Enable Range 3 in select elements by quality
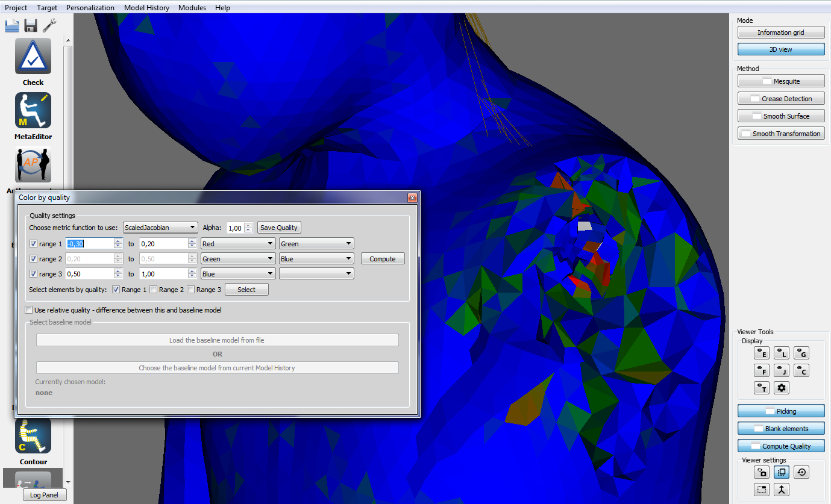Viewport: 831px width, 504px height. (x=191, y=290)
